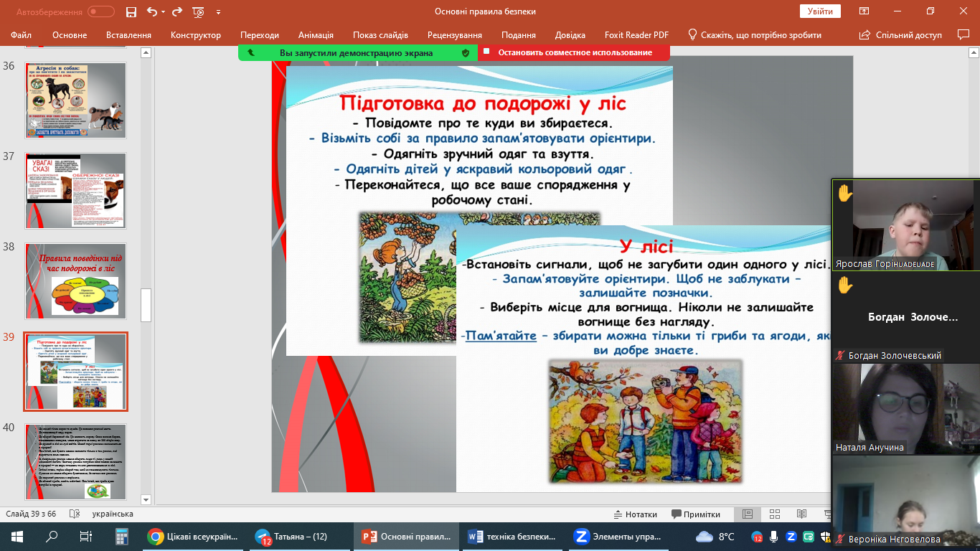The height and width of the screenshot is (551, 980).
Task: Click the thumbnail panel scrollbar up arrow
Action: point(146,52)
